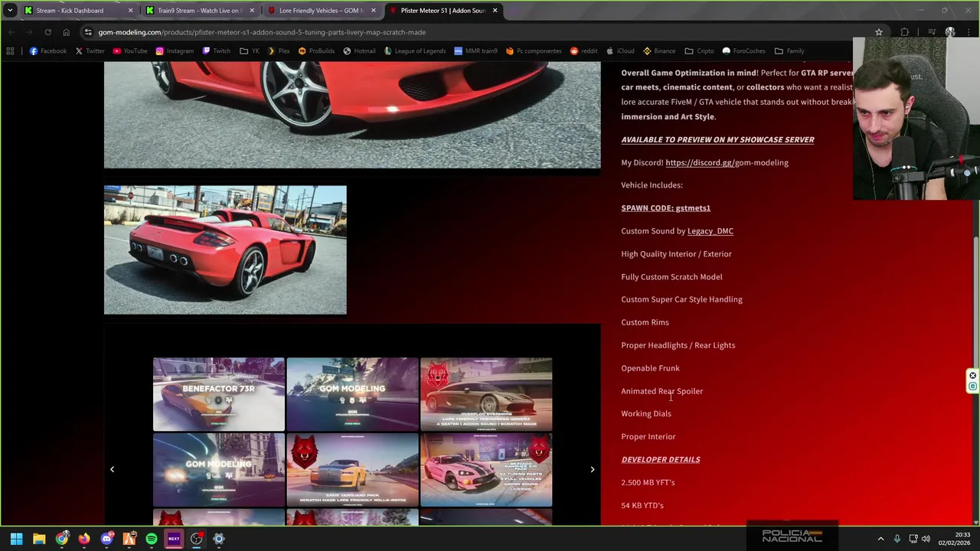Screen dimensions: 980x551
Task: Open League of Legends bookmark
Action: click(414, 51)
